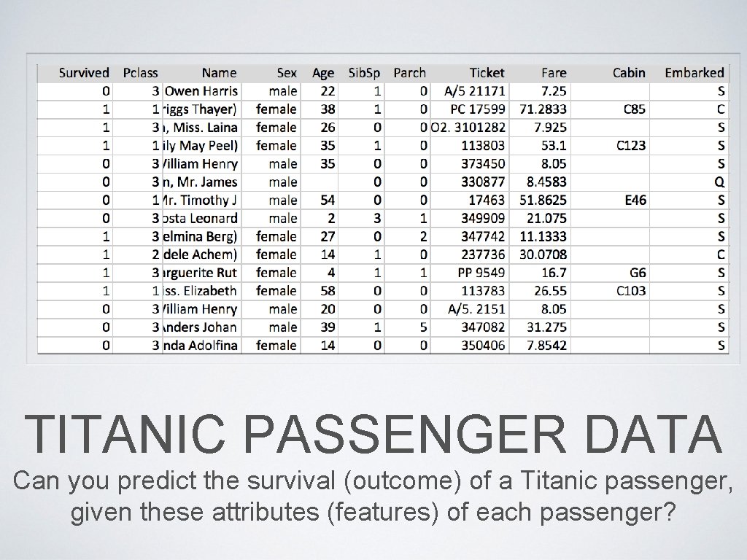Screen dimensions: 747x560
Task: Click the Embarked cell showing Q
Action: (720, 182)
